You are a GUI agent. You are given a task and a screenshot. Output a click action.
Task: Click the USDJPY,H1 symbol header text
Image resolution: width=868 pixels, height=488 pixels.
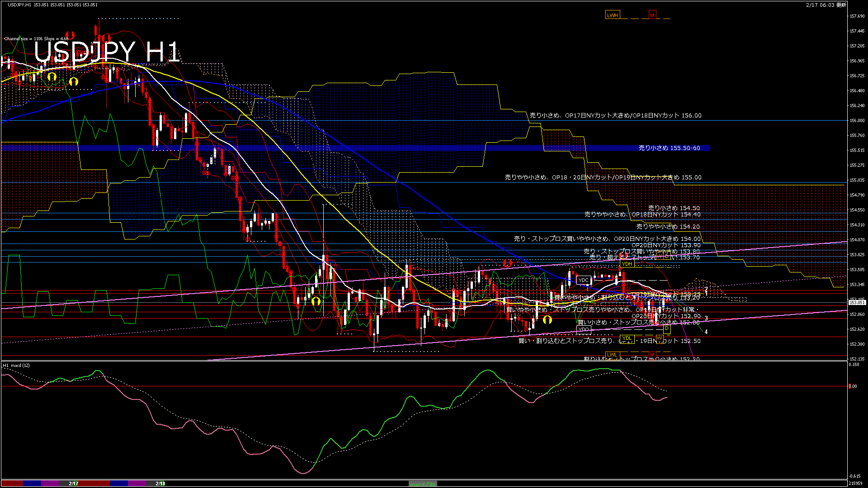pyautogui.click(x=20, y=5)
